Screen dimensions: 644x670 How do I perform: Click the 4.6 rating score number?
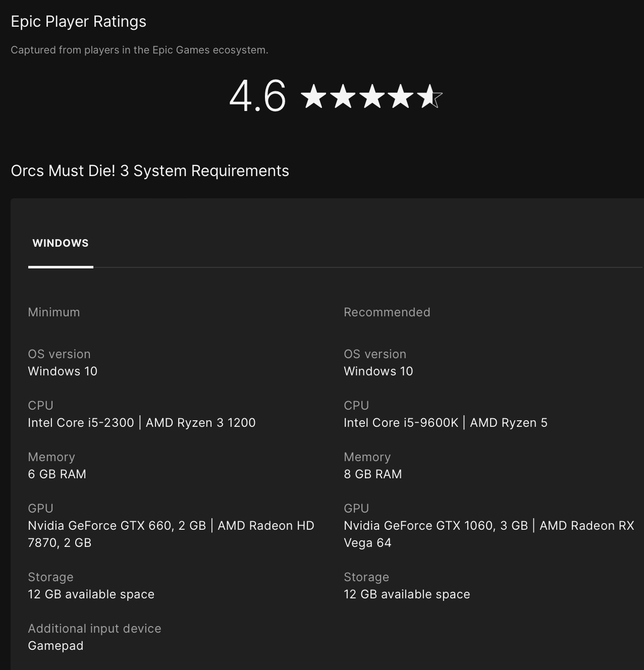[257, 96]
